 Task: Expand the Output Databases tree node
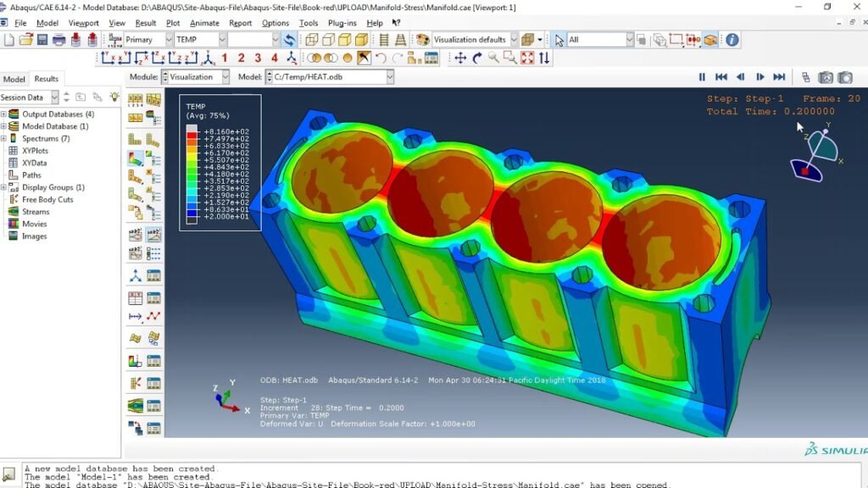coord(4,114)
